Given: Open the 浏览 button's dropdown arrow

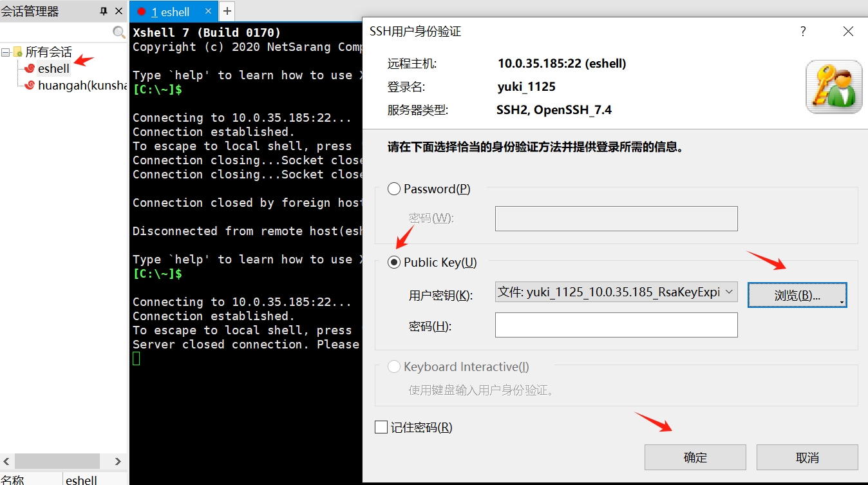Looking at the screenshot, I should [842, 301].
